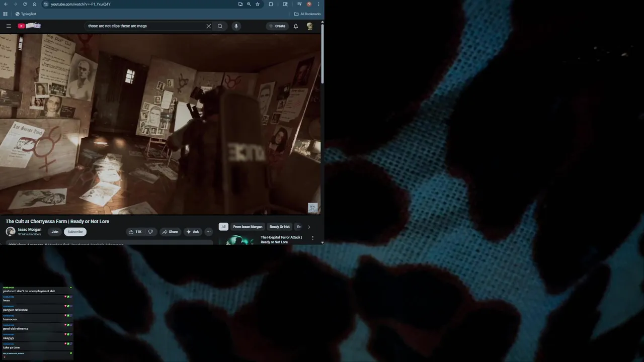Open The Hospital Terror Attack thumbnail

click(239, 240)
